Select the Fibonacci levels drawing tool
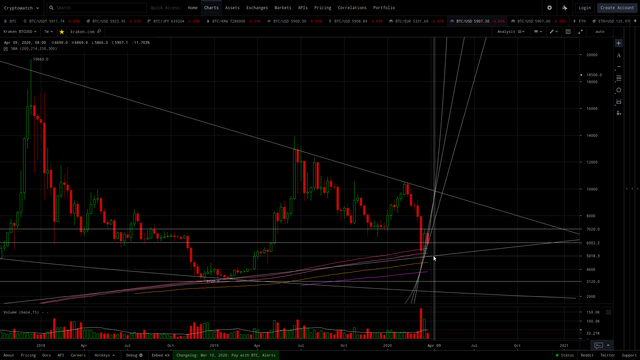This screenshot has height=360, width=640. [x=619, y=78]
